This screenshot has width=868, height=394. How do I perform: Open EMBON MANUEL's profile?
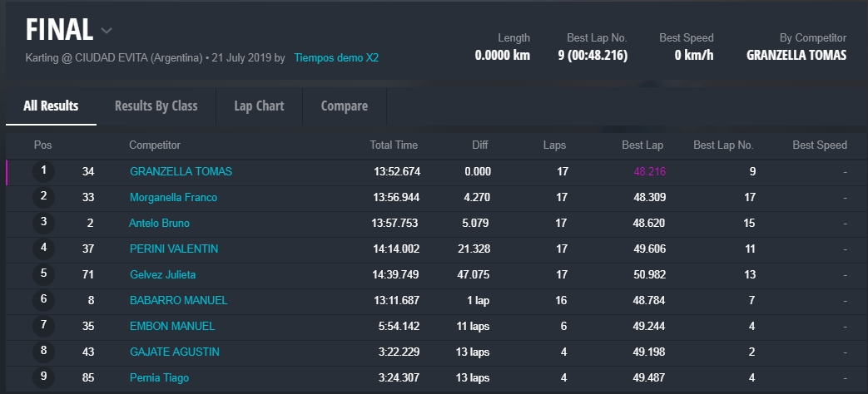172,326
